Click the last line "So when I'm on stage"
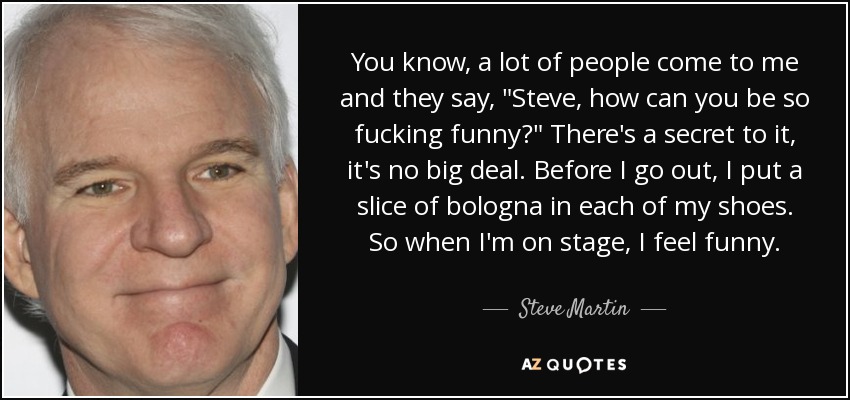This screenshot has width=850, height=400. pyautogui.click(x=574, y=243)
